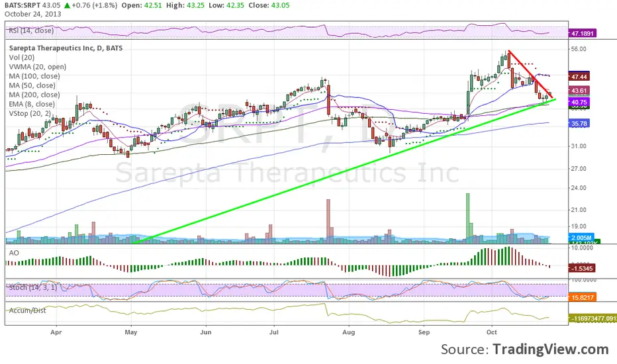
Task: Select the green ascending trend line
Action: (x=344, y=171)
